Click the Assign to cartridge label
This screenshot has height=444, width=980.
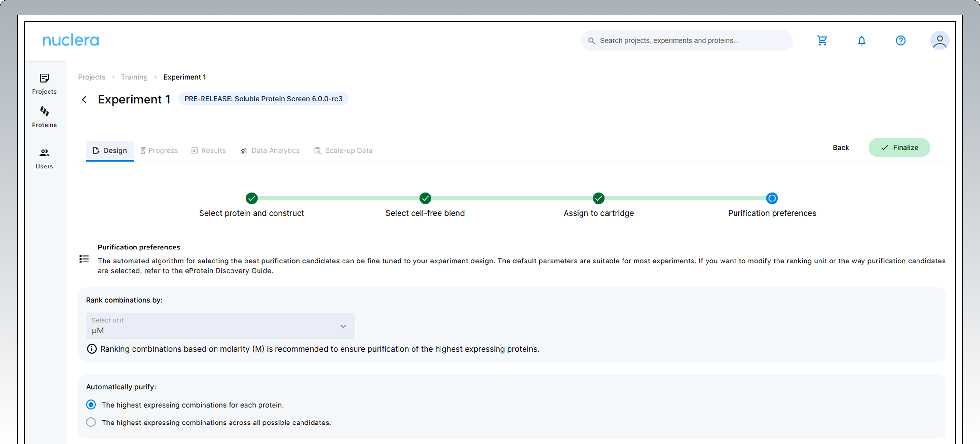point(598,213)
